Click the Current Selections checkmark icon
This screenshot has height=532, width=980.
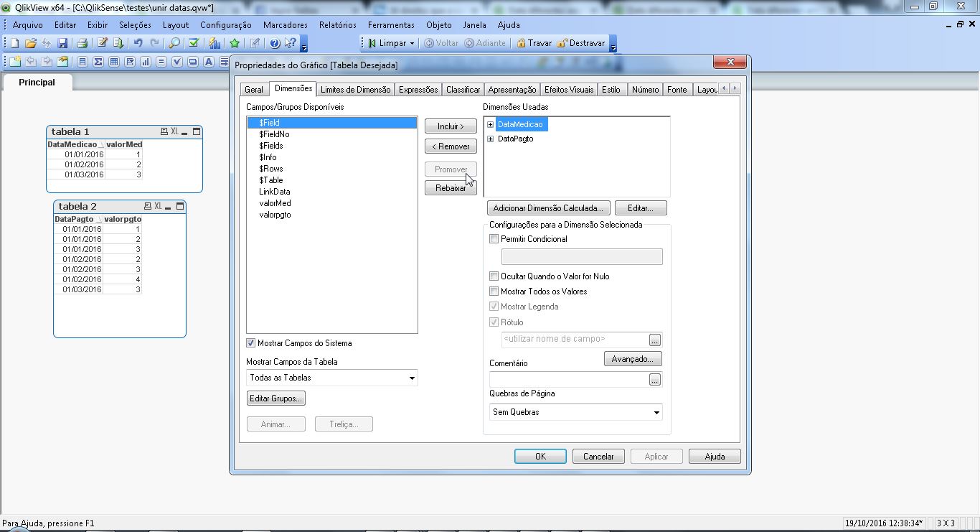(194, 43)
